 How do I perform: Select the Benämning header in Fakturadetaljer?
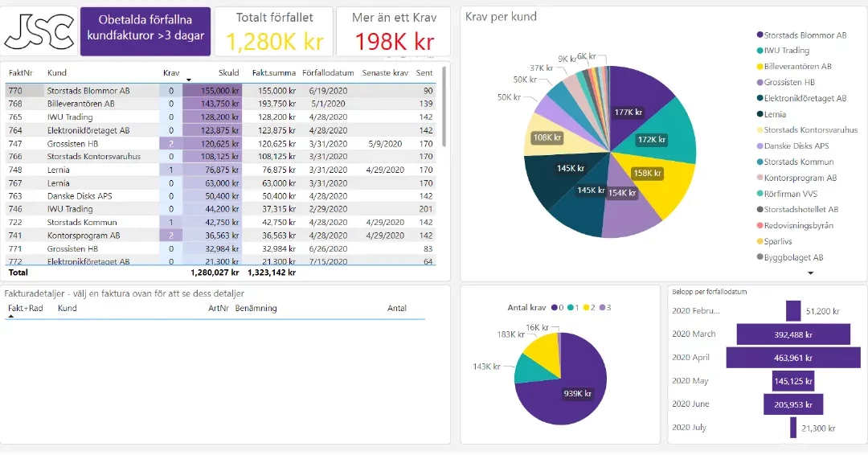tap(256, 308)
